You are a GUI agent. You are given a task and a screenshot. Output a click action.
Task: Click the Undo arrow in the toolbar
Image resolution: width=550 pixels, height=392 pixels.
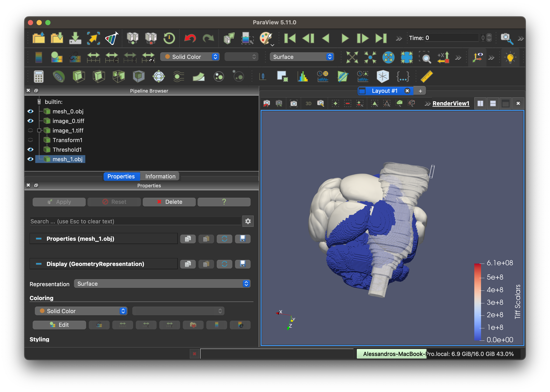pos(190,38)
